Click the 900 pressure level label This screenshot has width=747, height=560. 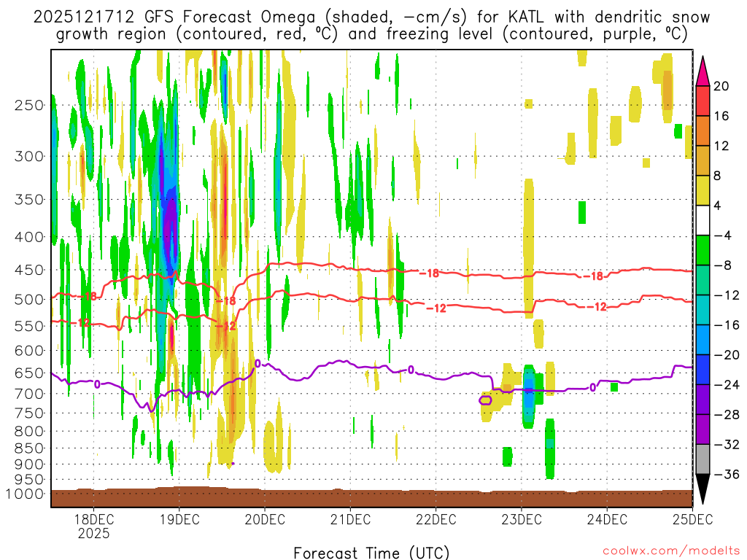[x=29, y=464]
